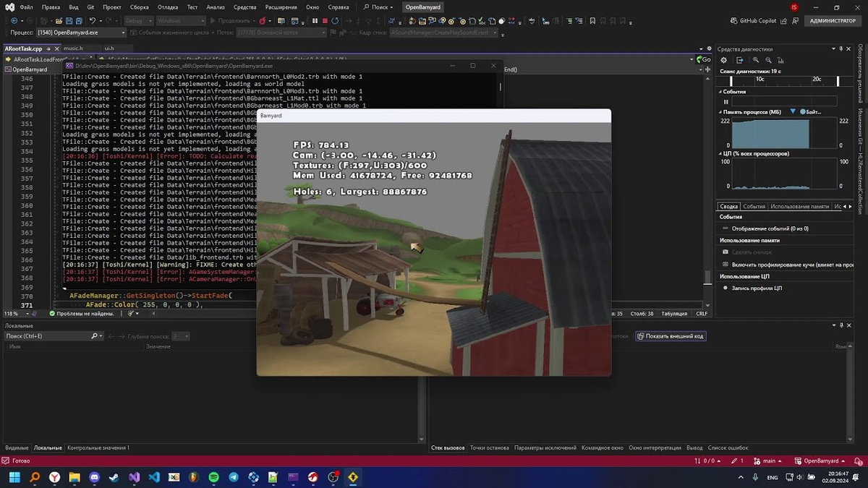Click the Undo arrow icon
Screen dimensions: 868x488
[x=92, y=21]
